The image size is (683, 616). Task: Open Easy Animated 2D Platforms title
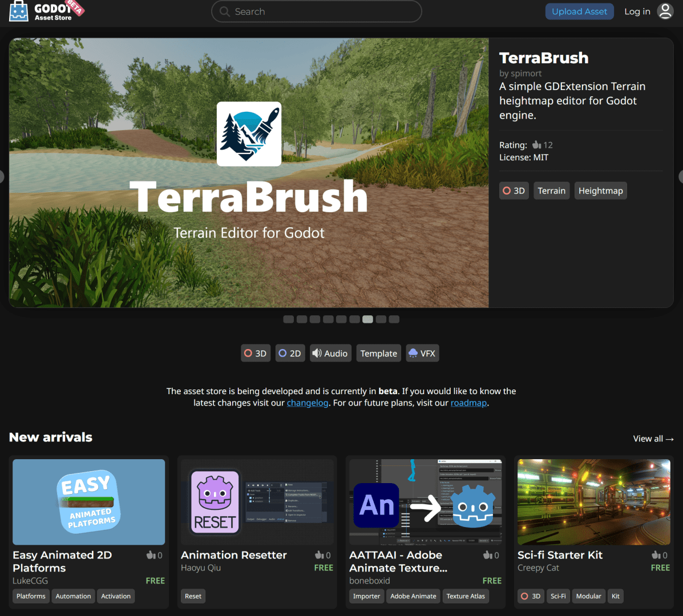point(62,561)
